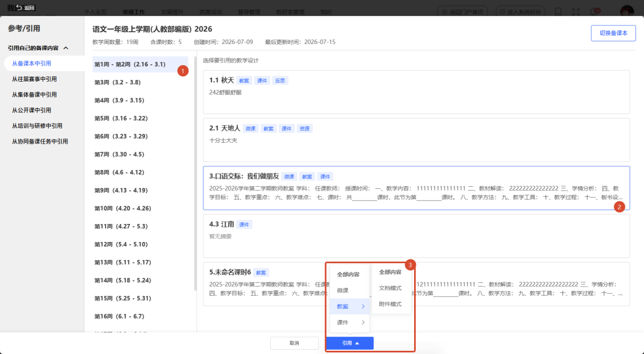Viewport: 644px width, 354px height.
Task: Choose 微课 in the reference popup menu
Action: 348,290
